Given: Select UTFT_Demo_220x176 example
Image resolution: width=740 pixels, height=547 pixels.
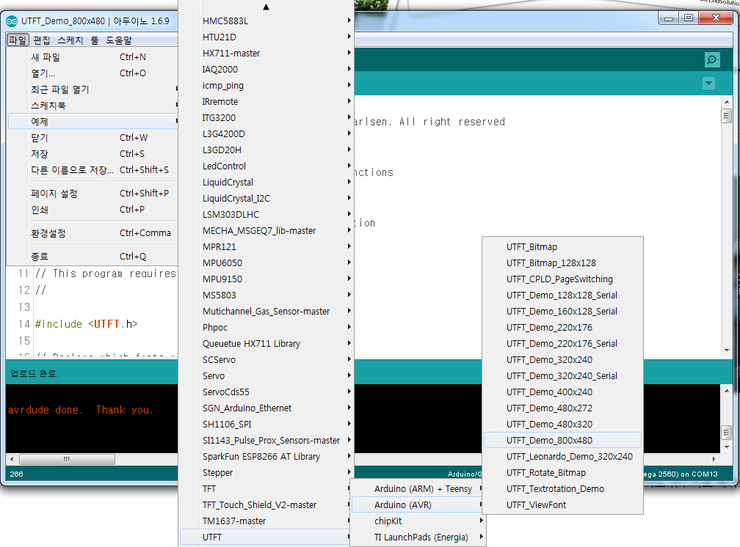Looking at the screenshot, I should [x=563, y=328].
